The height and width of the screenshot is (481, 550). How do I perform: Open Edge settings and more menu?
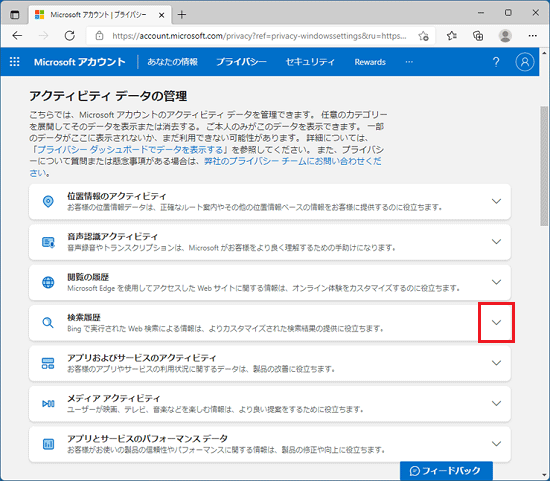[x=532, y=36]
